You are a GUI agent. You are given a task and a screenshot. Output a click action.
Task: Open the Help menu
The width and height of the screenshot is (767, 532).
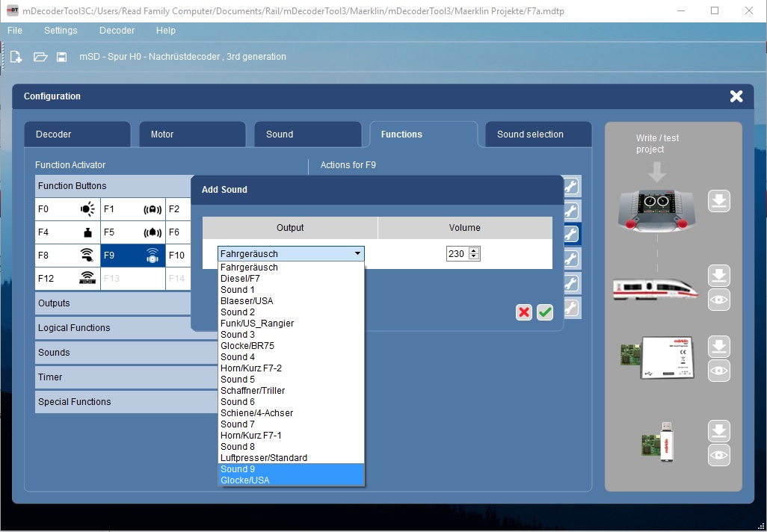(166, 31)
